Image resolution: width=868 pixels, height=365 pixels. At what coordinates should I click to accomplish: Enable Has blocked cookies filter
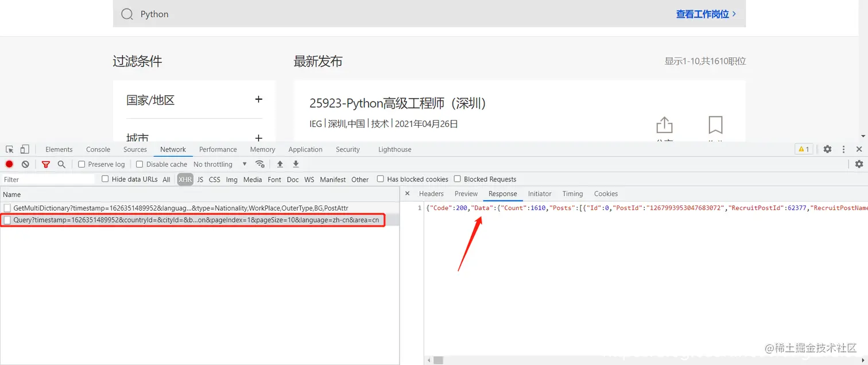[x=381, y=179]
